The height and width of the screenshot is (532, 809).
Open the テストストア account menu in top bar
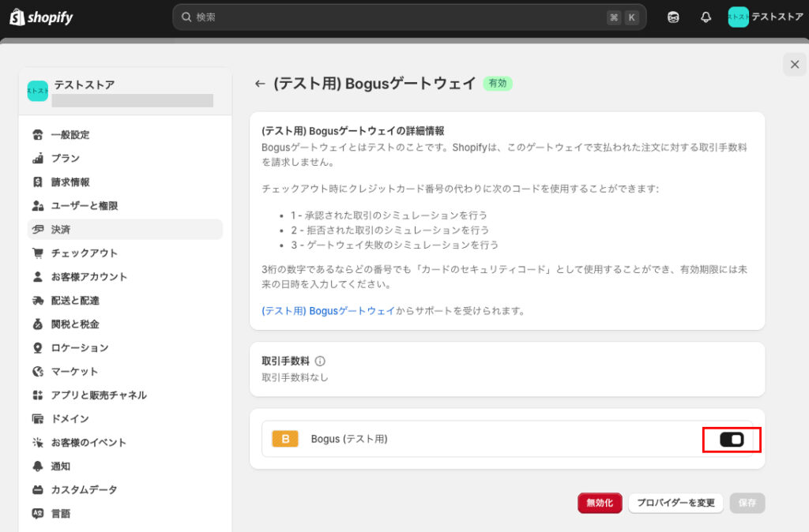(x=765, y=17)
